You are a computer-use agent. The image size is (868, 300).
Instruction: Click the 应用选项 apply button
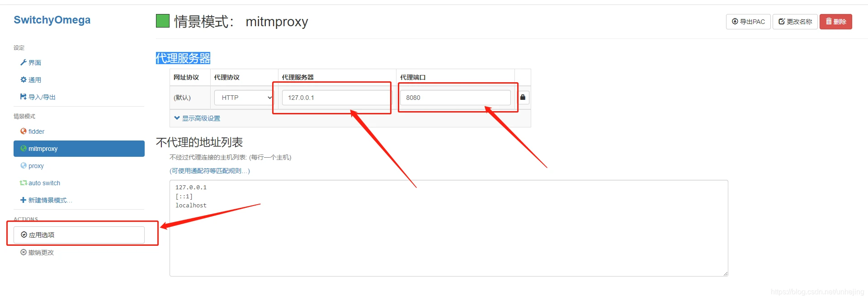pos(79,235)
